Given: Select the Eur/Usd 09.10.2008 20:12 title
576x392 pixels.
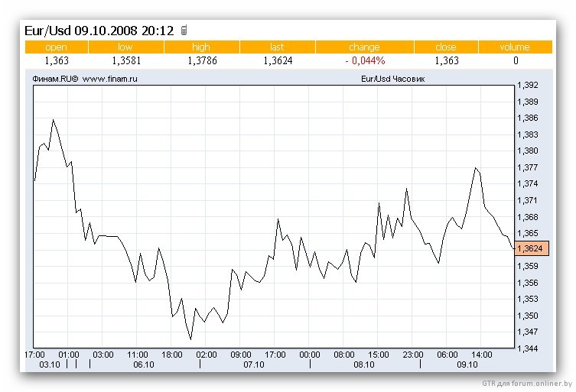Looking at the screenshot, I should [99, 31].
